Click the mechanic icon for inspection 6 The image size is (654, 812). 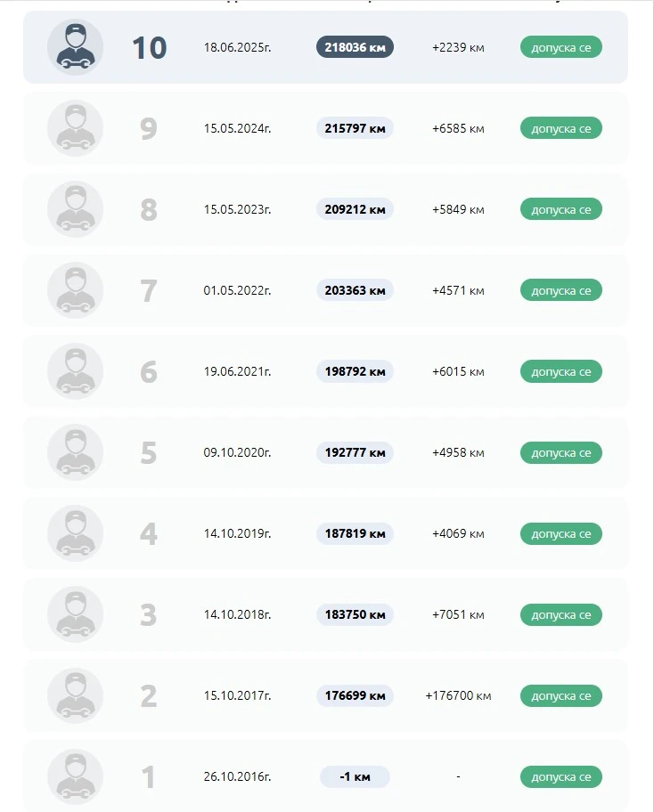tap(75, 371)
